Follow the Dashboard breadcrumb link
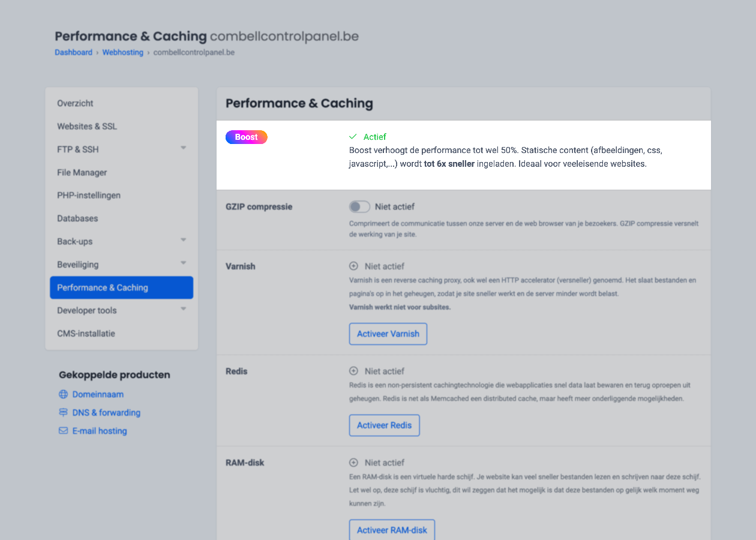This screenshot has height=540, width=756. tap(74, 52)
